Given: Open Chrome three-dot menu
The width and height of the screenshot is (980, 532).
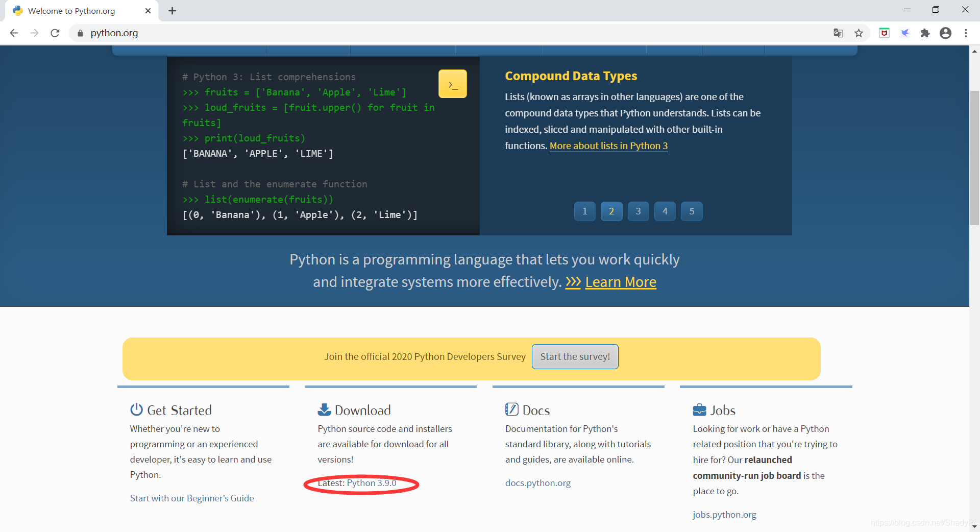Looking at the screenshot, I should pos(966,33).
